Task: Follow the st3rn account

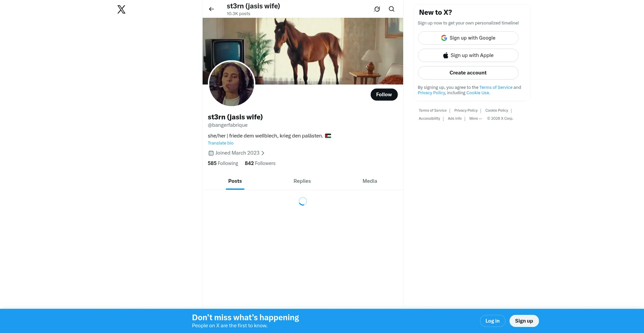Action: click(x=384, y=95)
